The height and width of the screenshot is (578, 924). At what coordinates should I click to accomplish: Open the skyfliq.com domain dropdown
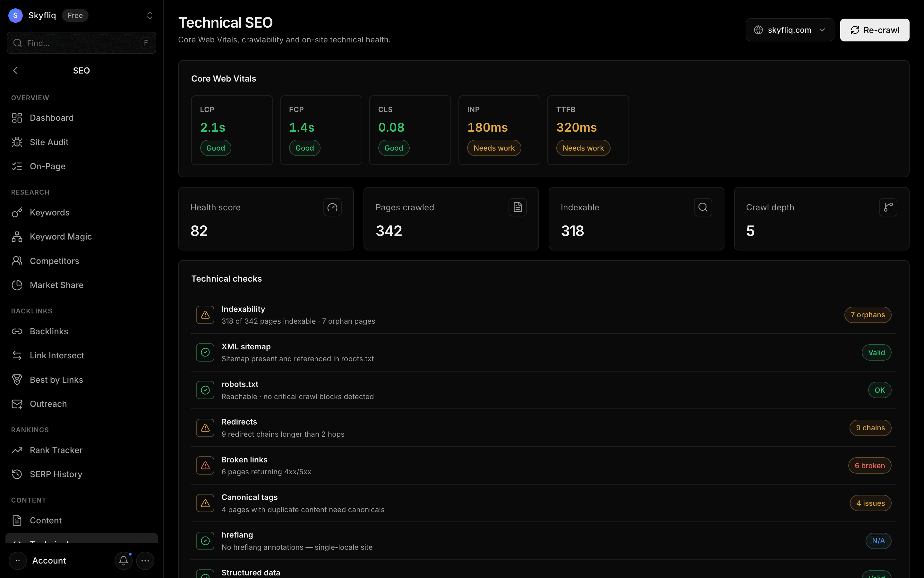[790, 30]
